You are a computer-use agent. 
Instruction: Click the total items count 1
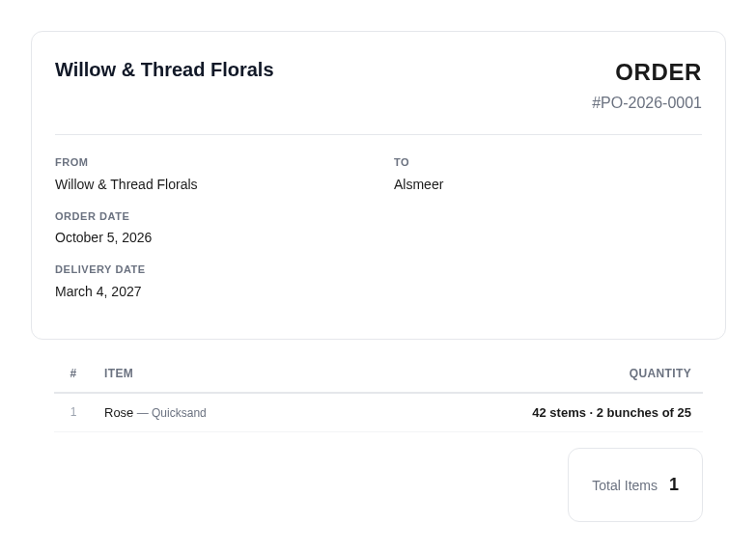(674, 484)
